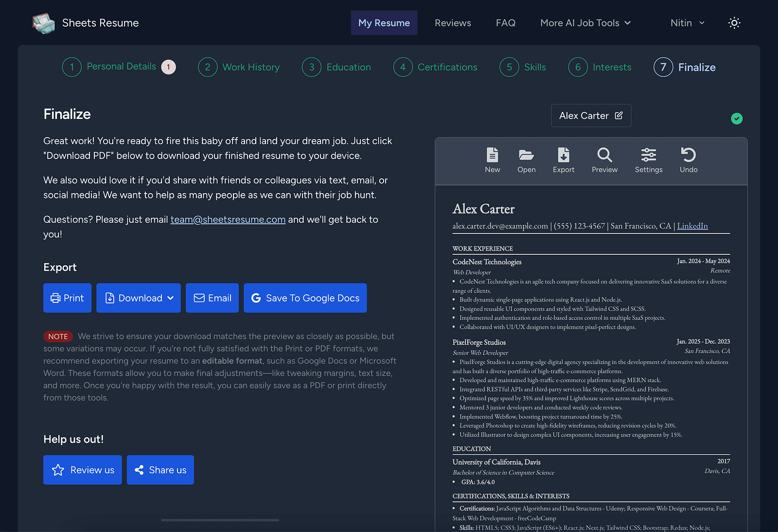
Task: Open the FAQ page
Action: click(506, 23)
